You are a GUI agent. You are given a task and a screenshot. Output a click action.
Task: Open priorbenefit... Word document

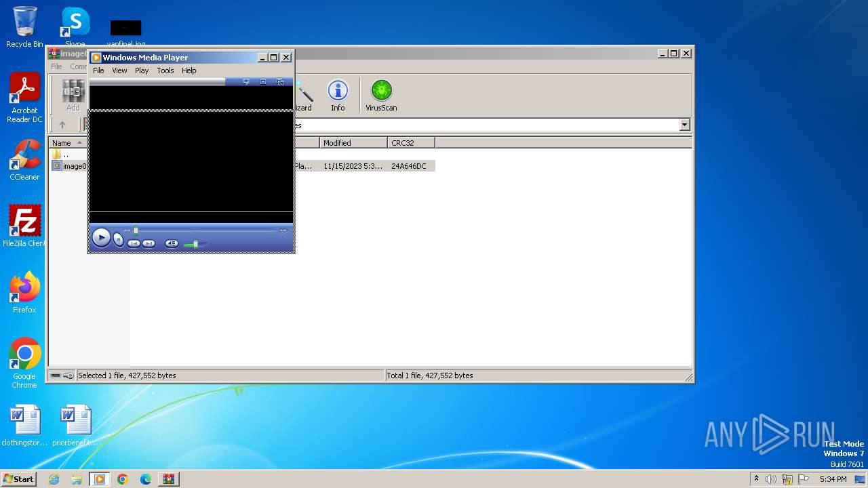75,426
